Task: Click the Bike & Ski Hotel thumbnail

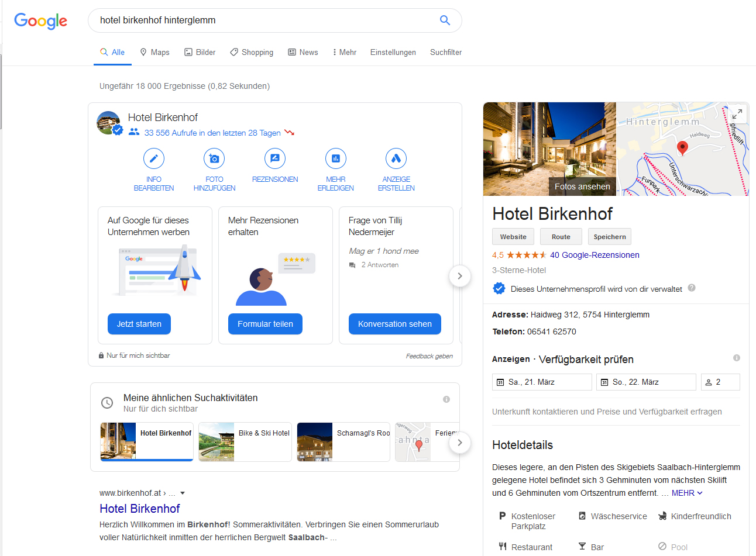Action: pos(245,442)
